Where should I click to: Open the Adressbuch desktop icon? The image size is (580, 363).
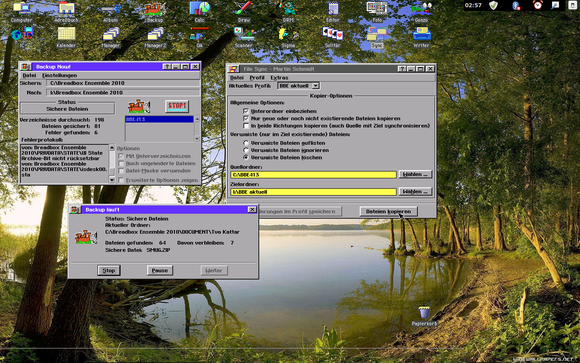click(x=66, y=11)
